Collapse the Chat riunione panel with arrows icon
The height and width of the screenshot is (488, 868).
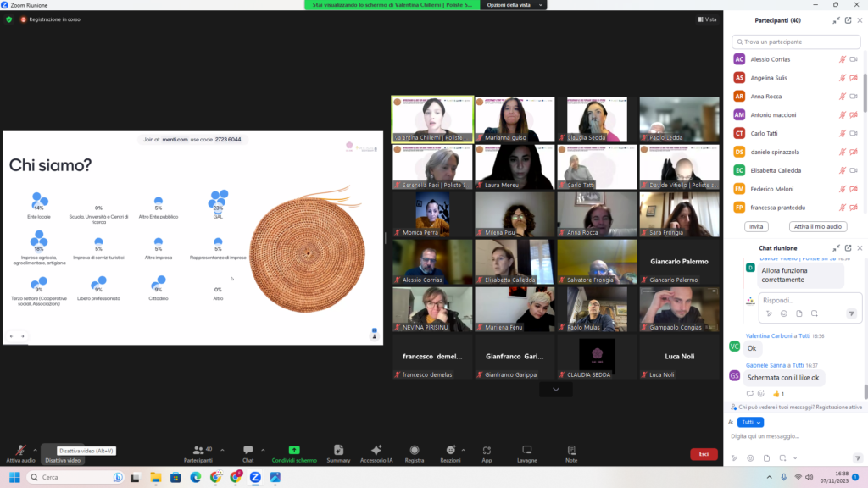pos(836,248)
